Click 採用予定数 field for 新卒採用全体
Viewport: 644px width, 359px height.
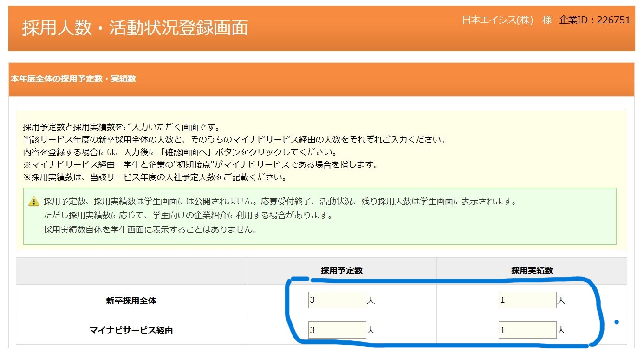(337, 300)
